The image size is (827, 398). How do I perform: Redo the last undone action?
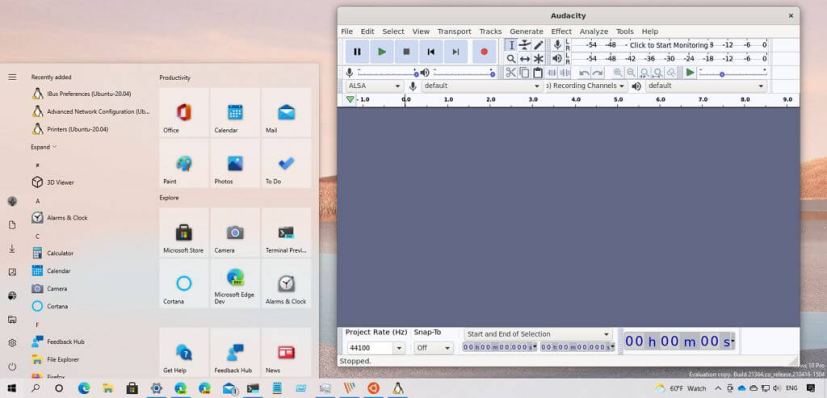pyautogui.click(x=597, y=73)
